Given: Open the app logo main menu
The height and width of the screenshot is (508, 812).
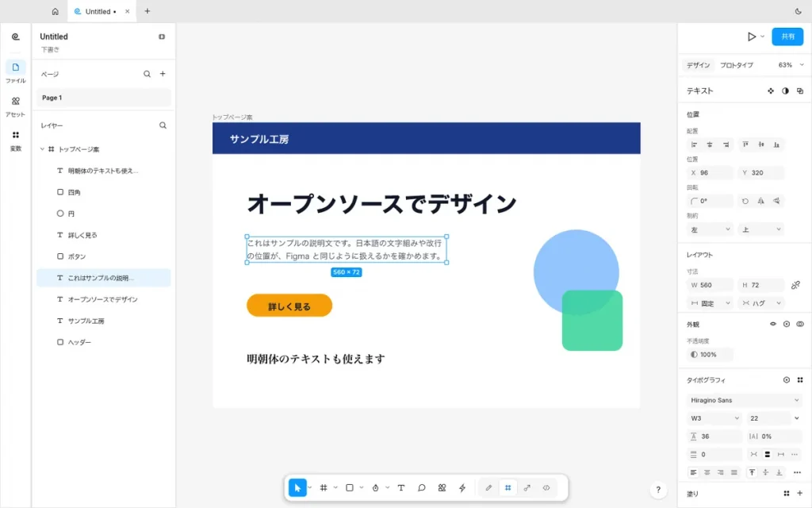Looking at the screenshot, I should tap(16, 37).
